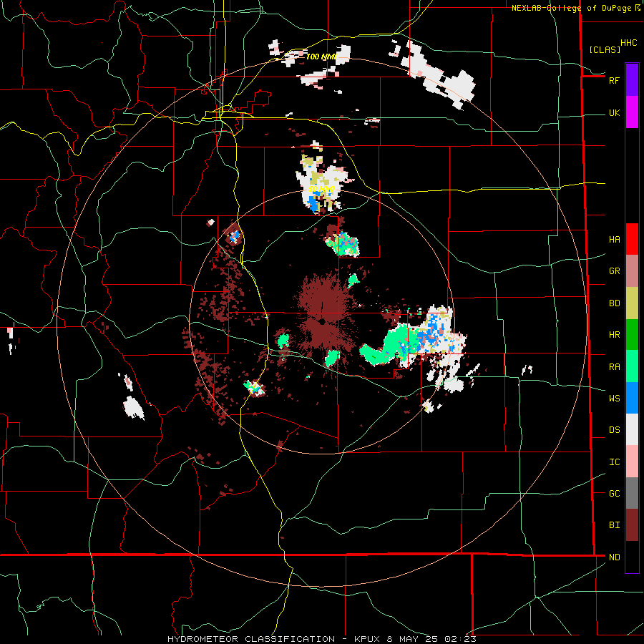Select the GR legend color block
644x644 pixels.
(x=632, y=271)
